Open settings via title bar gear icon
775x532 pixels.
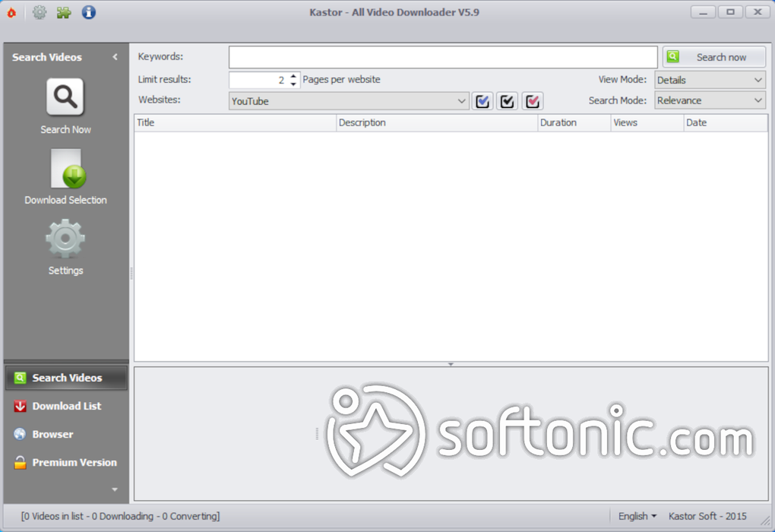pyautogui.click(x=40, y=12)
